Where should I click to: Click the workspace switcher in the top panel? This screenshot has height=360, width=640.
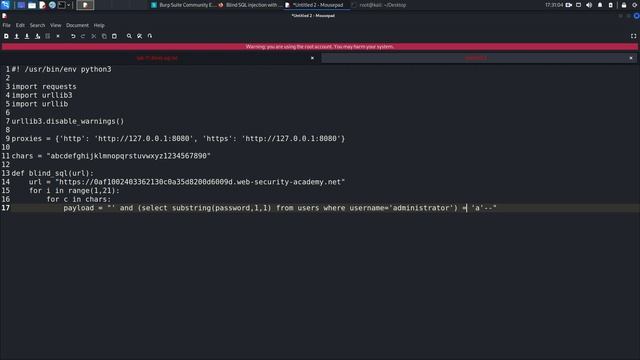point(85,5)
